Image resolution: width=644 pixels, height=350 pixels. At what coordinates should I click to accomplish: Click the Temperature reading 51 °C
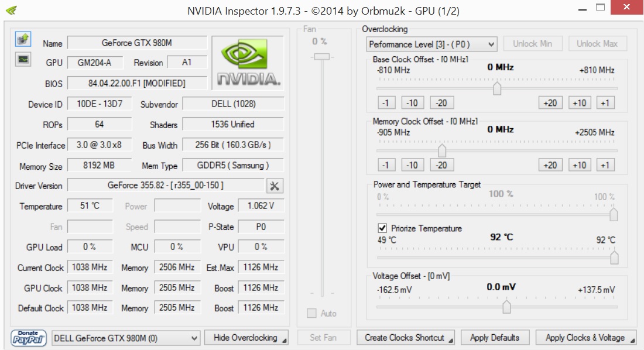click(x=90, y=205)
